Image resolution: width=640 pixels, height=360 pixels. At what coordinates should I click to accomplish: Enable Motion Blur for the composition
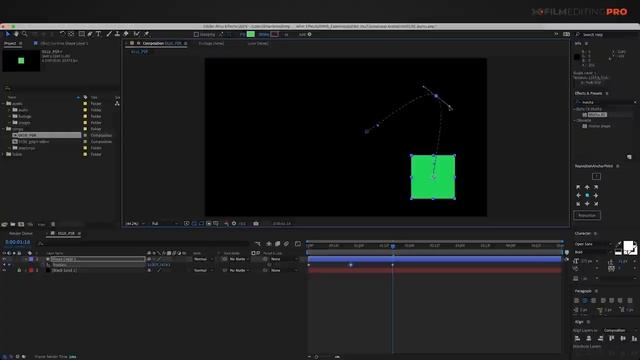(x=287, y=244)
